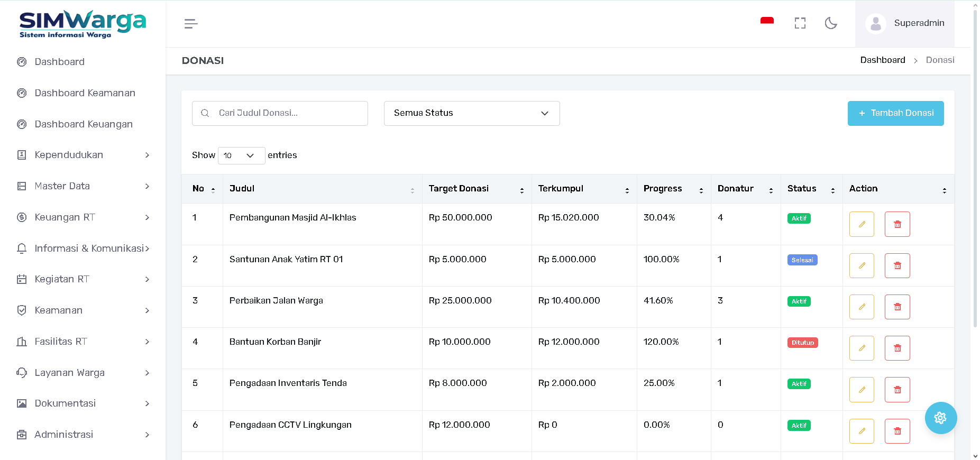Delete the Santunan Anak Yatim RT 01 donation
The height and width of the screenshot is (460, 980).
[x=897, y=265]
